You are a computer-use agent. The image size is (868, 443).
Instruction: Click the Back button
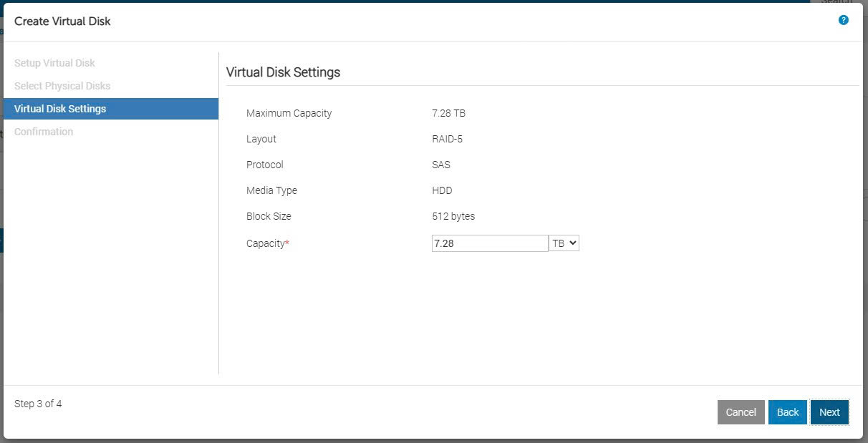pyautogui.click(x=787, y=412)
